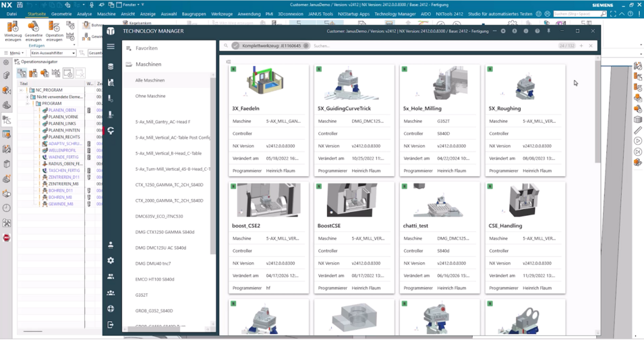
Task: Click Werkzeug erzeugen ribbon icon
Action: coord(13,31)
